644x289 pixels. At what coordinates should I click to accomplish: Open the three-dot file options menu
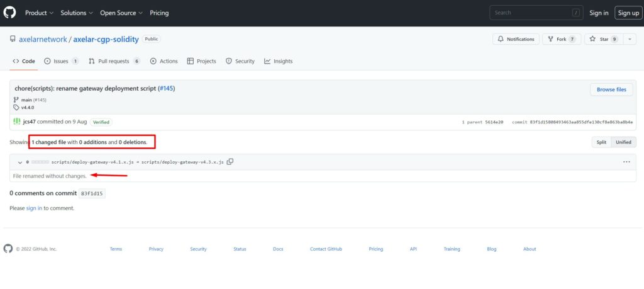point(626,162)
